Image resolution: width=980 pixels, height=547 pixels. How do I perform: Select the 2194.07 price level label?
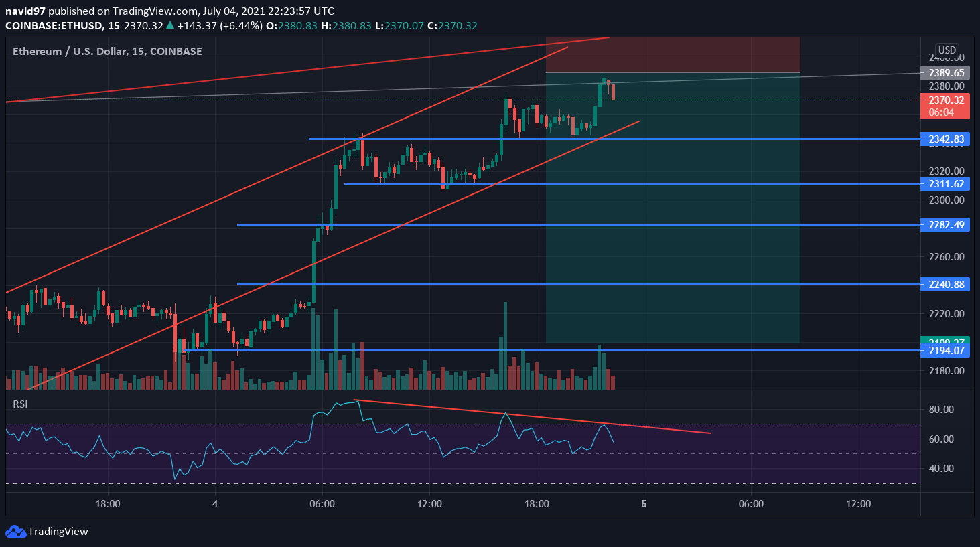(x=946, y=350)
